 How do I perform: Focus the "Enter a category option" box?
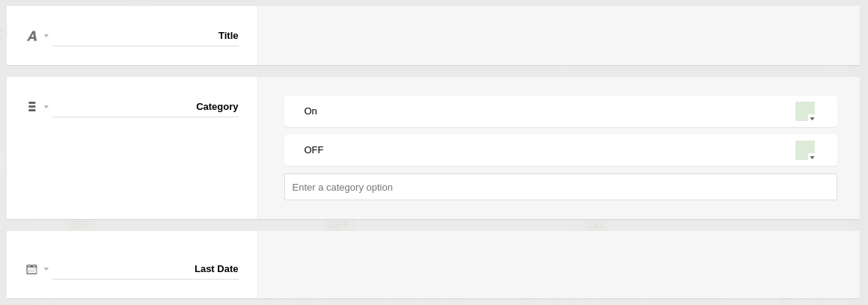point(560,187)
